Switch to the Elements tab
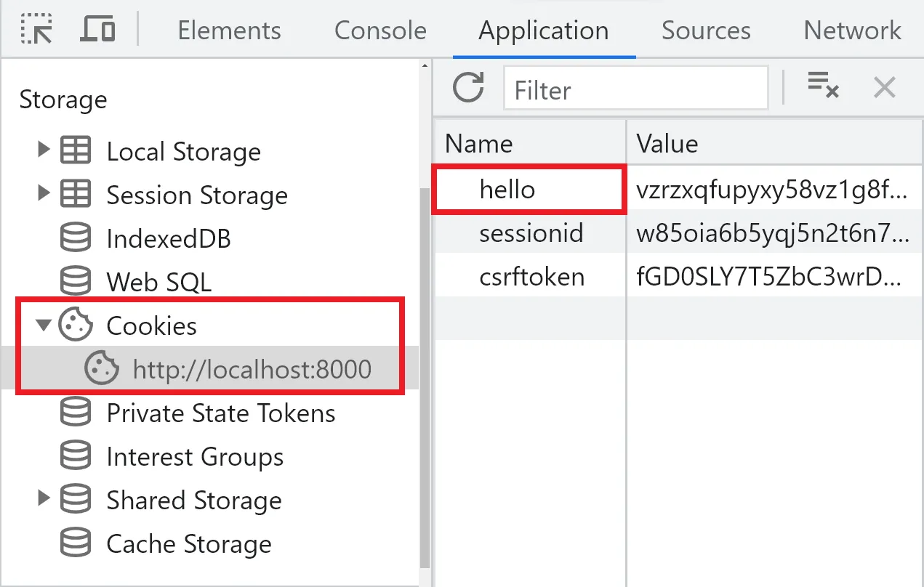This screenshot has width=924, height=587. point(229,31)
